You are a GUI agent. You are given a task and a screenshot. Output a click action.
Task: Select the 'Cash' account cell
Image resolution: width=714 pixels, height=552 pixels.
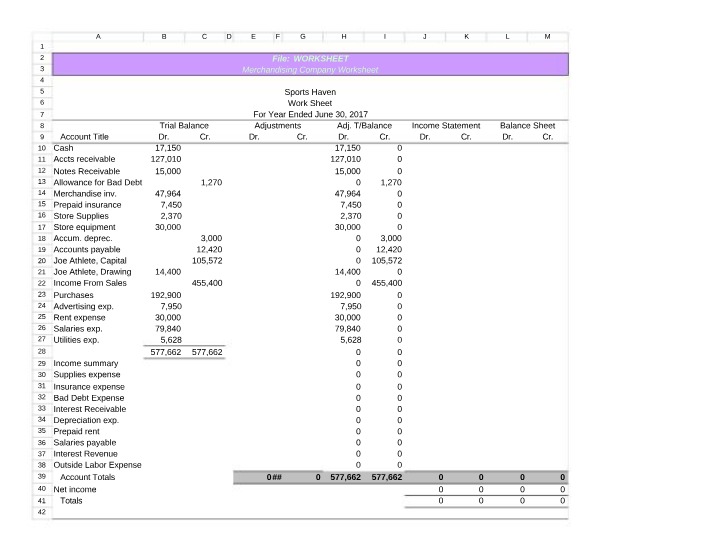coord(63,148)
